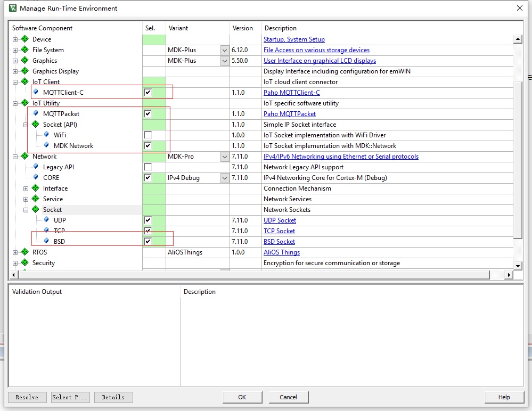Click the RTOS green diamond icon
Image resolution: width=532 pixels, height=411 pixels.
pos(25,252)
